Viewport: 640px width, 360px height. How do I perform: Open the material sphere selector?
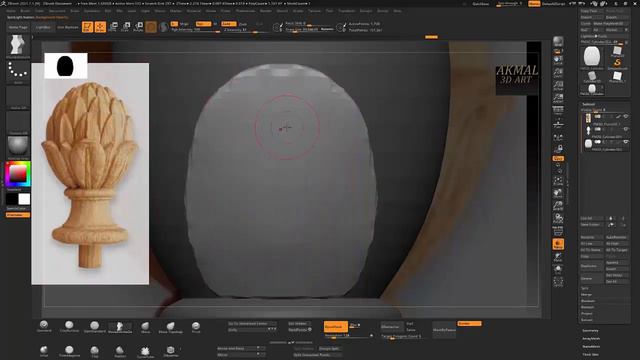pos(18,146)
